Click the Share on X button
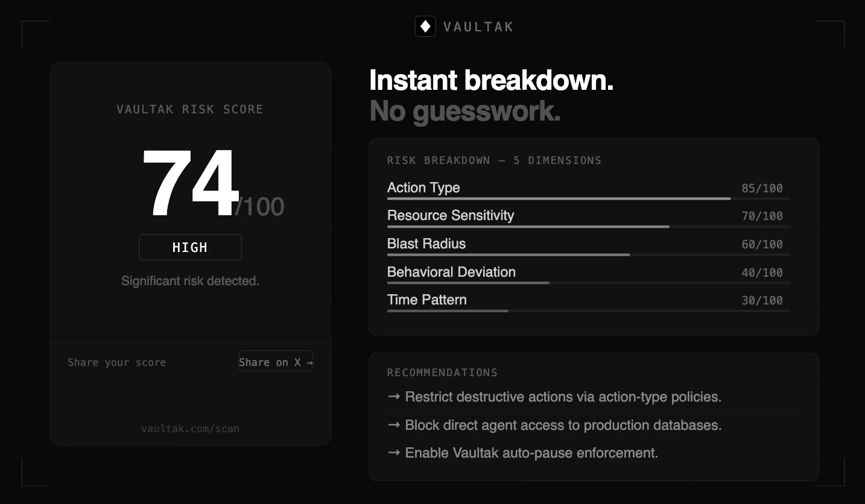Image resolution: width=865 pixels, height=504 pixels. pos(276,362)
